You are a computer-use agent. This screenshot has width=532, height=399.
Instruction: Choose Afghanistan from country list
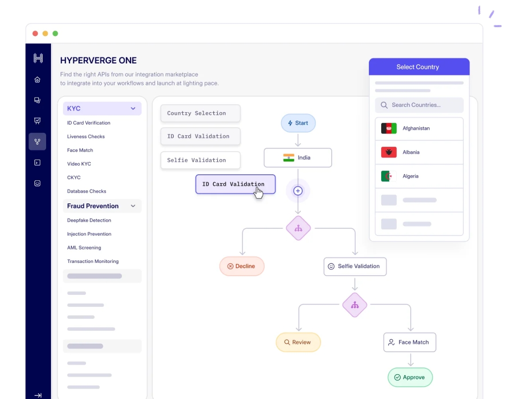point(419,129)
